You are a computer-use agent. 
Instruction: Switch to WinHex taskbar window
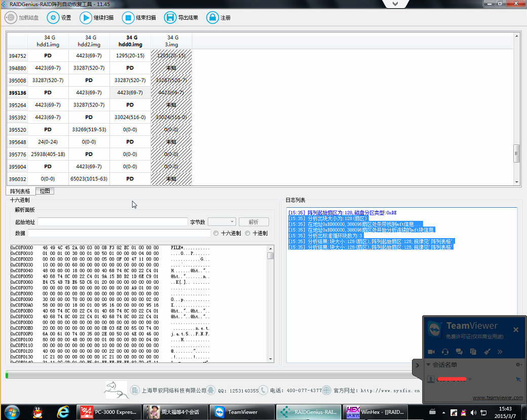376,412
